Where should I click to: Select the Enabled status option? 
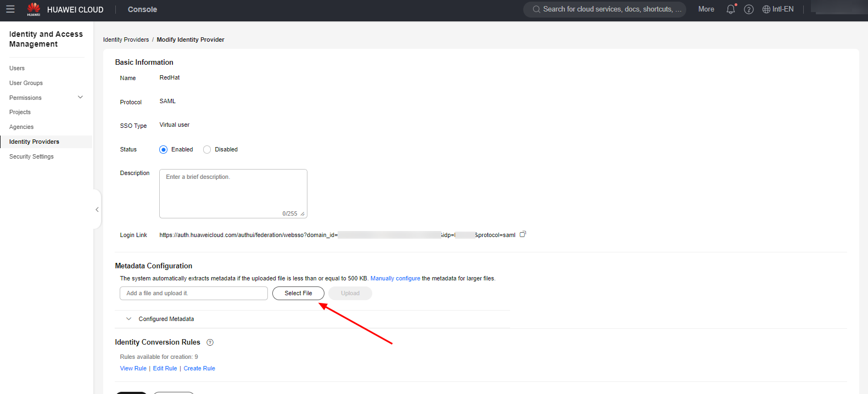click(x=164, y=150)
